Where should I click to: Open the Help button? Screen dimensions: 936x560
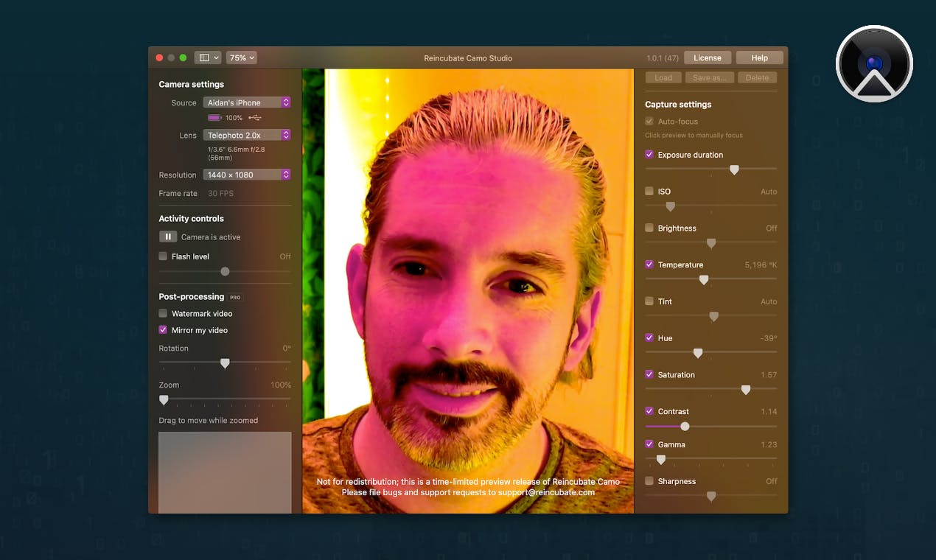click(x=759, y=57)
